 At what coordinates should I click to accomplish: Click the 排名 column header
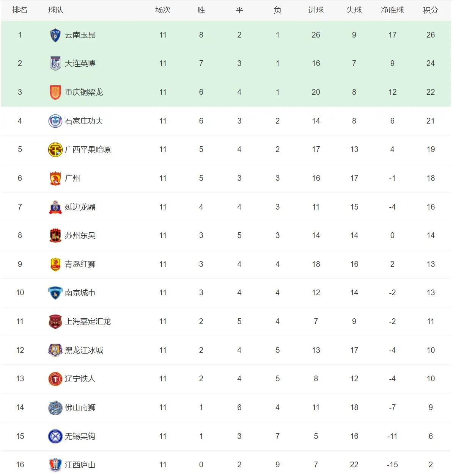tap(20, 10)
